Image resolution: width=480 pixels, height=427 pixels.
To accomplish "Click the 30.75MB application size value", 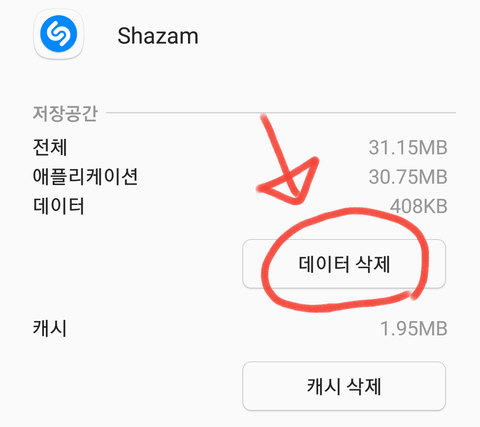I will tap(408, 177).
